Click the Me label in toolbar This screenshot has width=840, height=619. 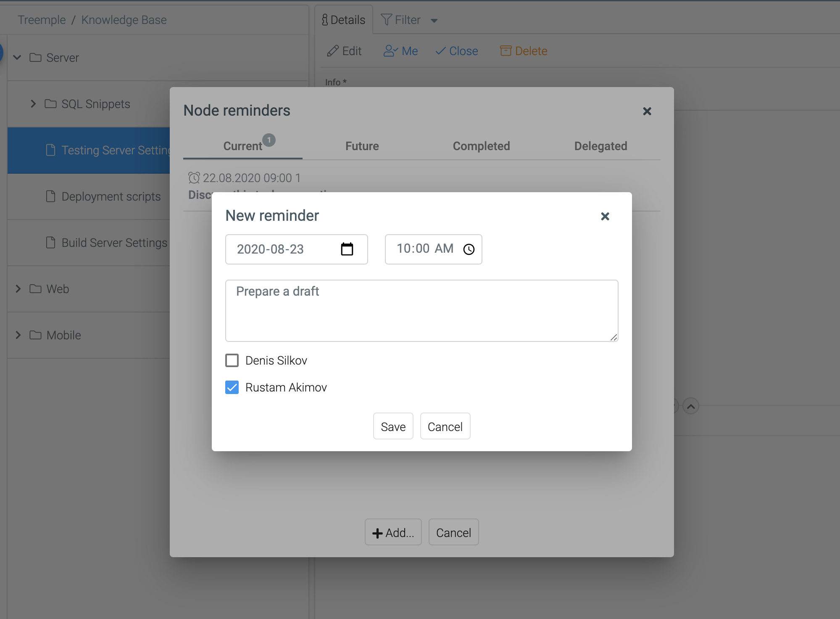pos(410,51)
